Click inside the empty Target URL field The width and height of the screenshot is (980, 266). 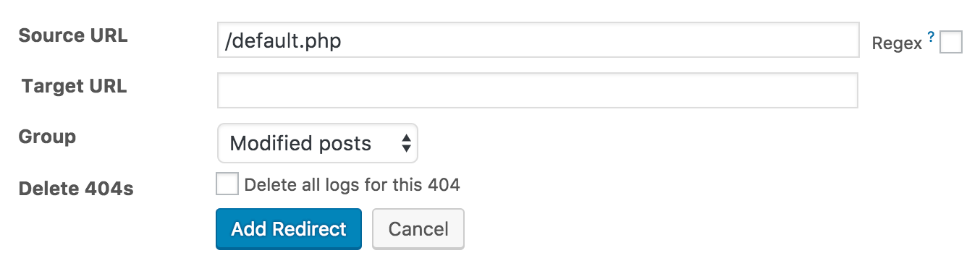[x=538, y=90]
